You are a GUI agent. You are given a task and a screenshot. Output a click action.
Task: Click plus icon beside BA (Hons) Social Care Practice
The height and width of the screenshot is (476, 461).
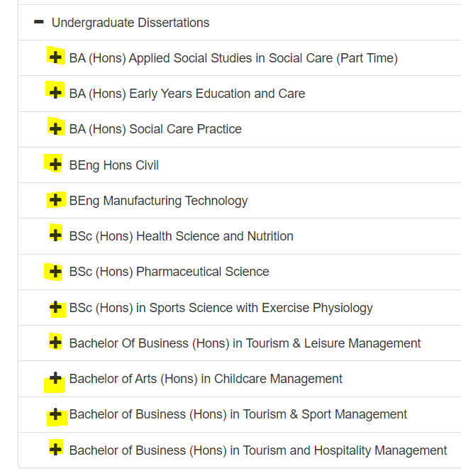(55, 128)
